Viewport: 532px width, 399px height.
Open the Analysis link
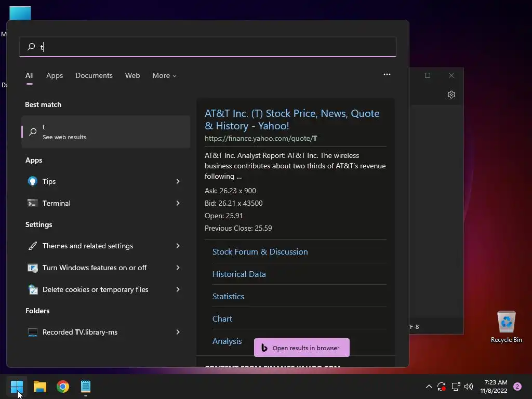coord(227,341)
